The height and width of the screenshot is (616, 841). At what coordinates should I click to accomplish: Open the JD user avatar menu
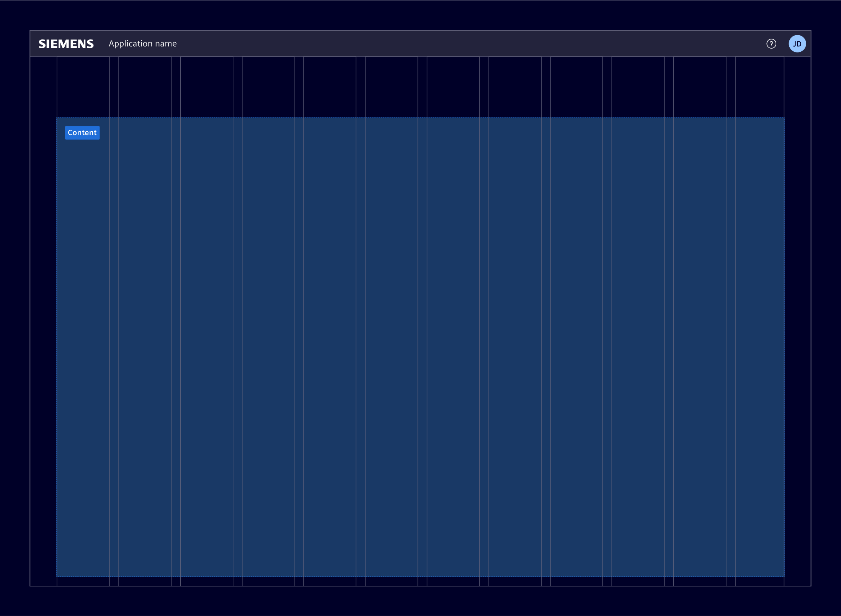(x=797, y=44)
